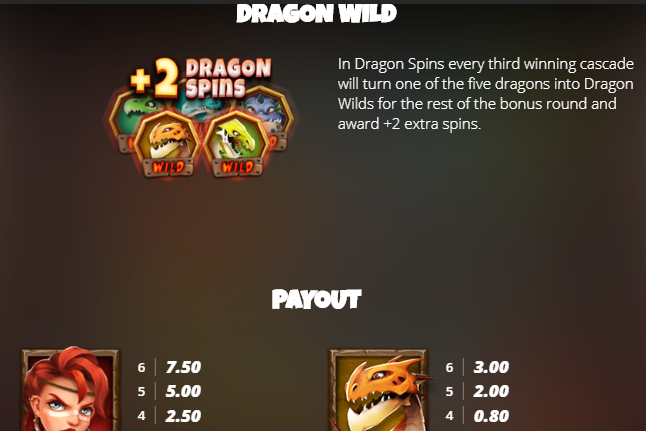
Task: Click the dark green dragon badge
Action: pyautogui.click(x=130, y=117)
